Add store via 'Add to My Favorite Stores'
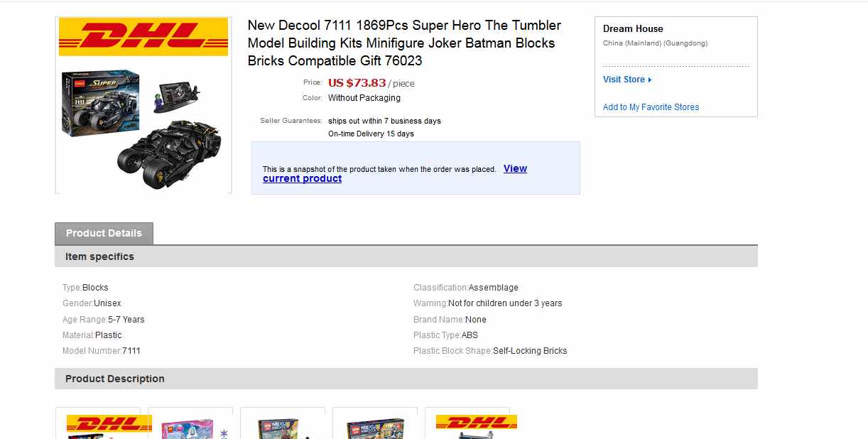 coord(651,107)
